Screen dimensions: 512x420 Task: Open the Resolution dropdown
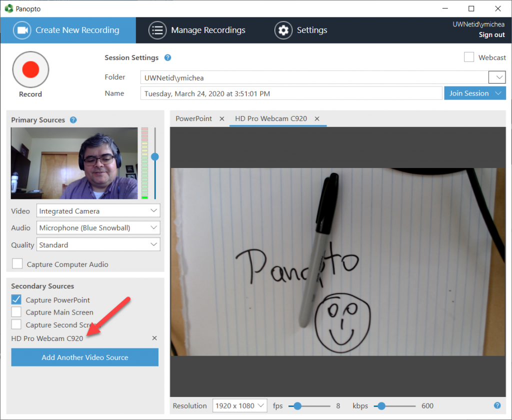pos(239,405)
